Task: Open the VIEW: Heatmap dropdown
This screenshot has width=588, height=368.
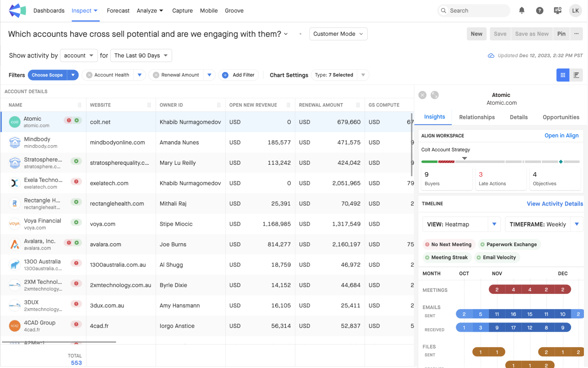Action: (461, 224)
